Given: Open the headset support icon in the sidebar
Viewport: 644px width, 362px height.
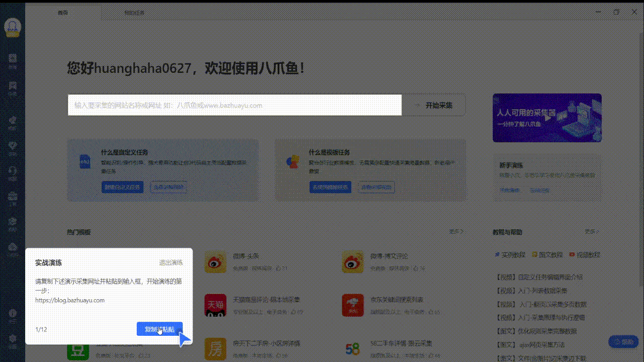Looking at the screenshot, I should [x=13, y=171].
